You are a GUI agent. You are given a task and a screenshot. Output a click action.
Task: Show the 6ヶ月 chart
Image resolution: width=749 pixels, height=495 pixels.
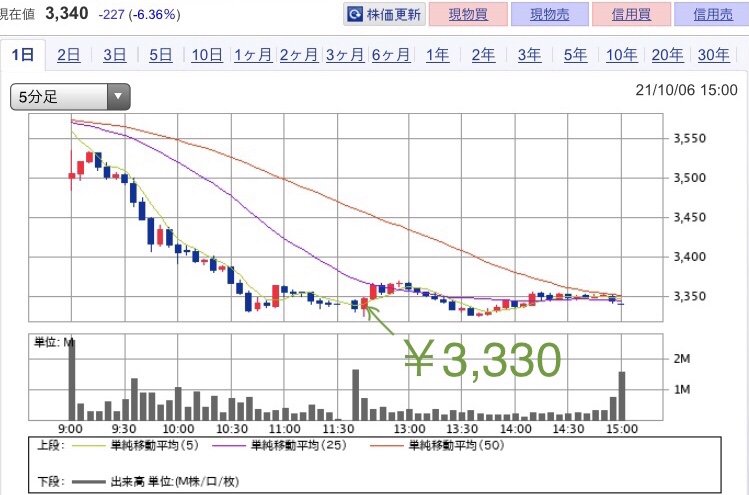(x=391, y=55)
